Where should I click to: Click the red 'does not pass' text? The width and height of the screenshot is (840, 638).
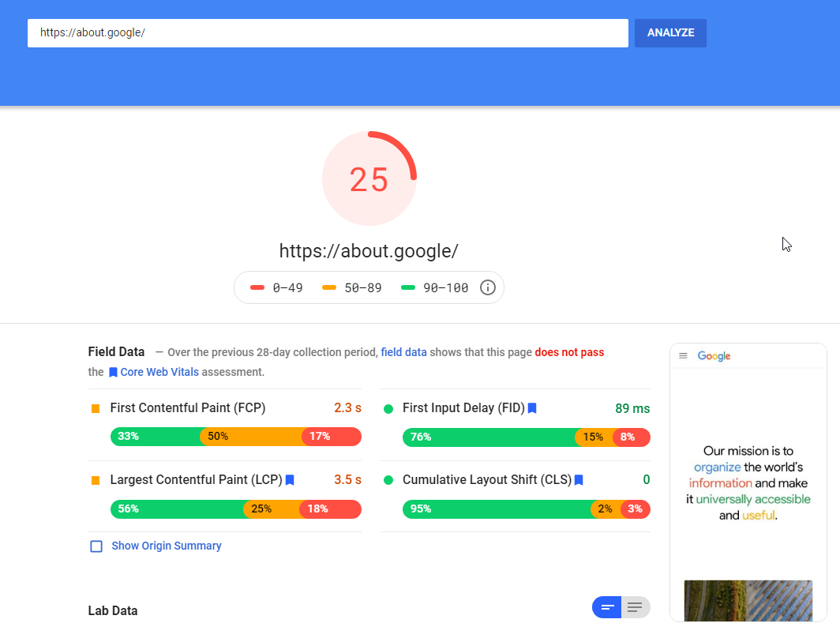[569, 352]
